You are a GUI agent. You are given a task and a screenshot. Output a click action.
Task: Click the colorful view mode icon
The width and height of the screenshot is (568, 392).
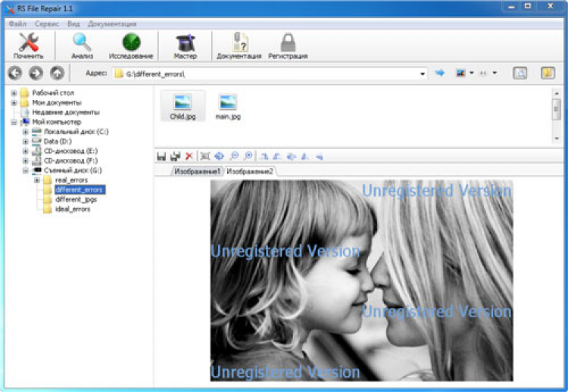(460, 73)
